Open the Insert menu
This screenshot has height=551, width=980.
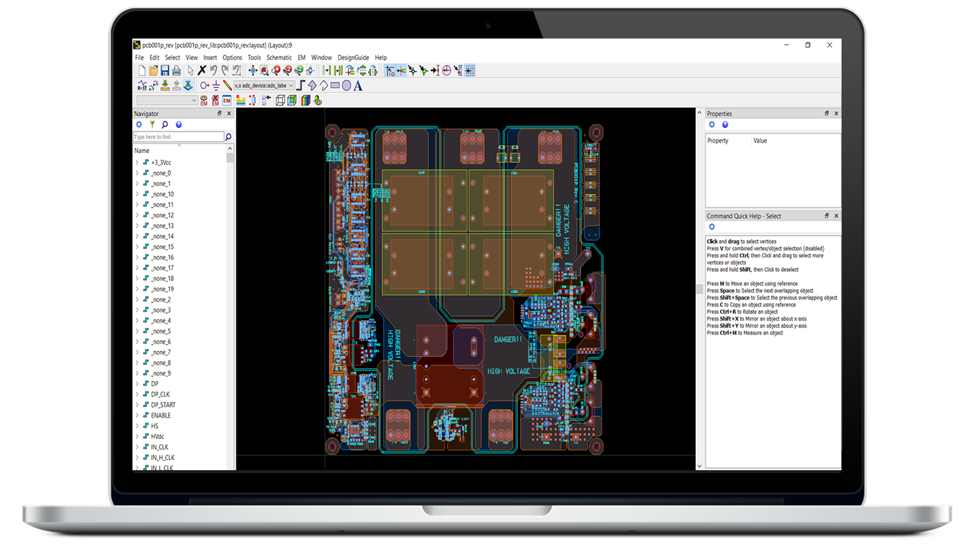pyautogui.click(x=210, y=58)
